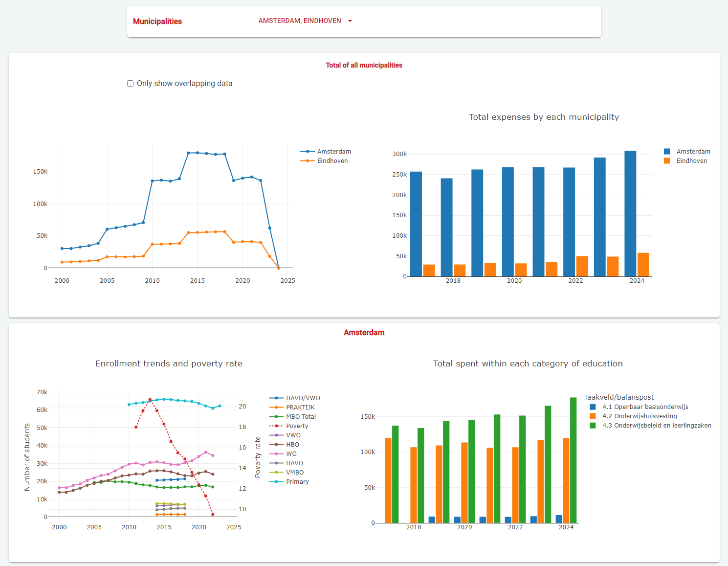
Task: Click Amsterdam's 2024 bar in expenses chart
Action: tap(630, 213)
